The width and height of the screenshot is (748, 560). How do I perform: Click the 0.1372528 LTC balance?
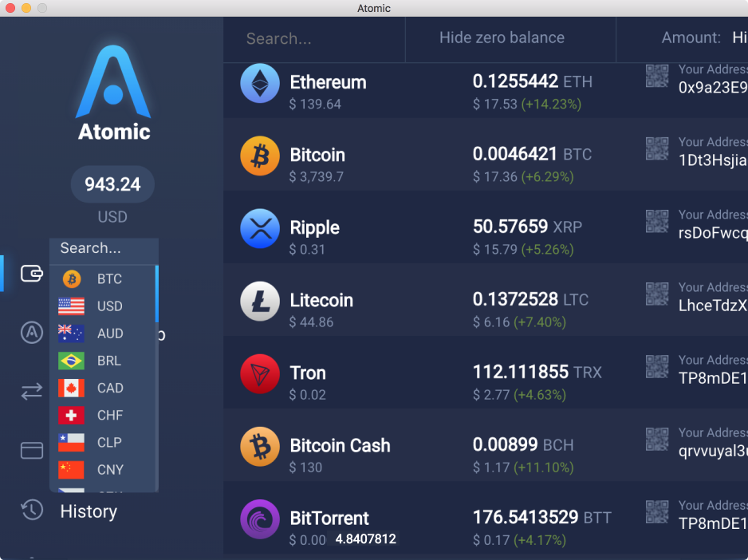point(530,299)
